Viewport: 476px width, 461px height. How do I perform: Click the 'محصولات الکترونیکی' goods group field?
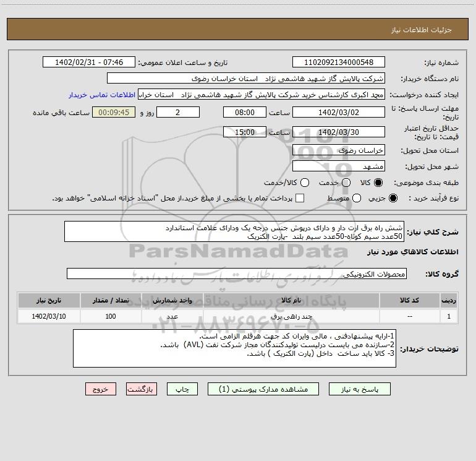[x=237, y=274]
